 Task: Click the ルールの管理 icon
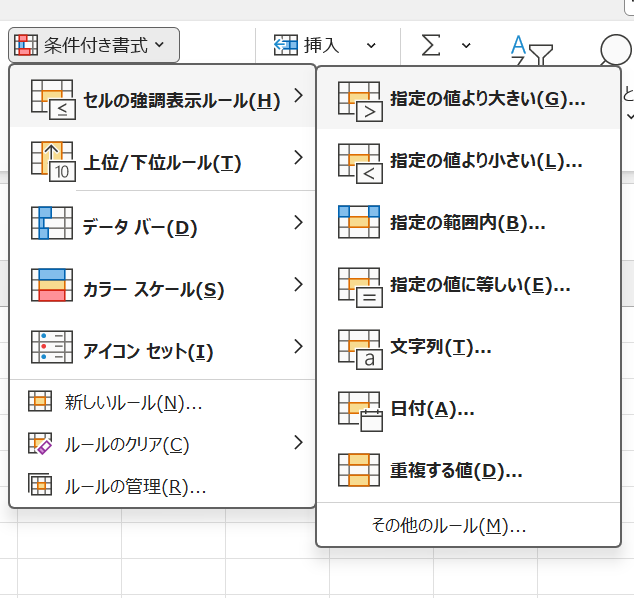click(x=41, y=487)
